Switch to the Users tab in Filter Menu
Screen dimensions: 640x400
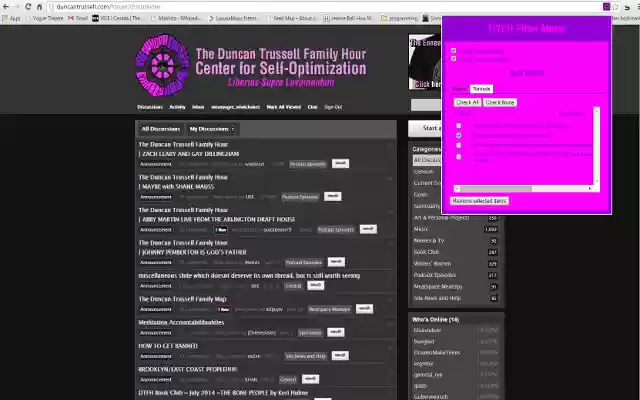459,89
